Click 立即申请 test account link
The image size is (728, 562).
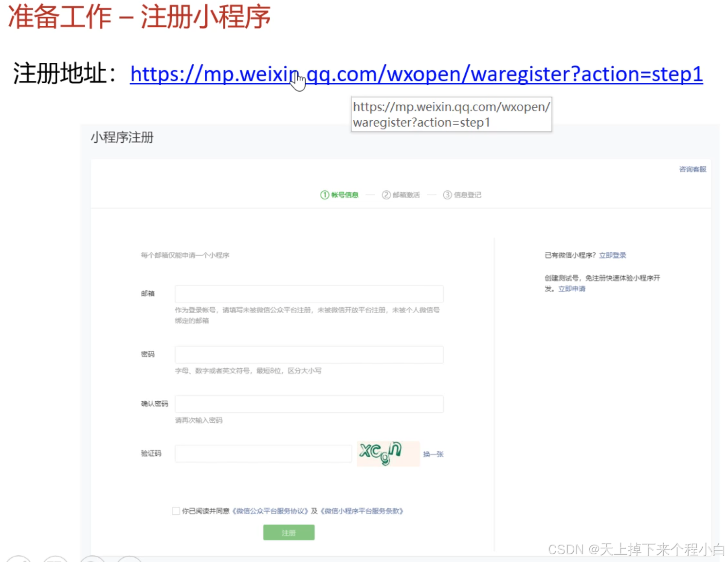[x=571, y=289]
